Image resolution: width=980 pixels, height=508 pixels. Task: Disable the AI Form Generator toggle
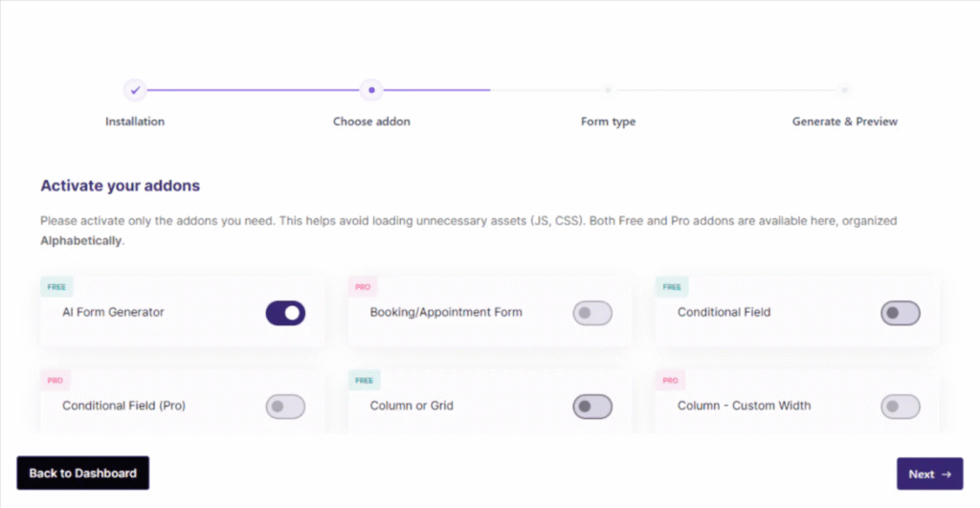(285, 313)
